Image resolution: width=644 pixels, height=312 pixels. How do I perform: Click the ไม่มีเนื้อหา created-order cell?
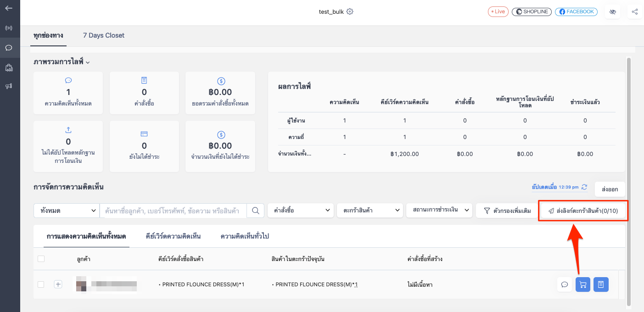420,284
